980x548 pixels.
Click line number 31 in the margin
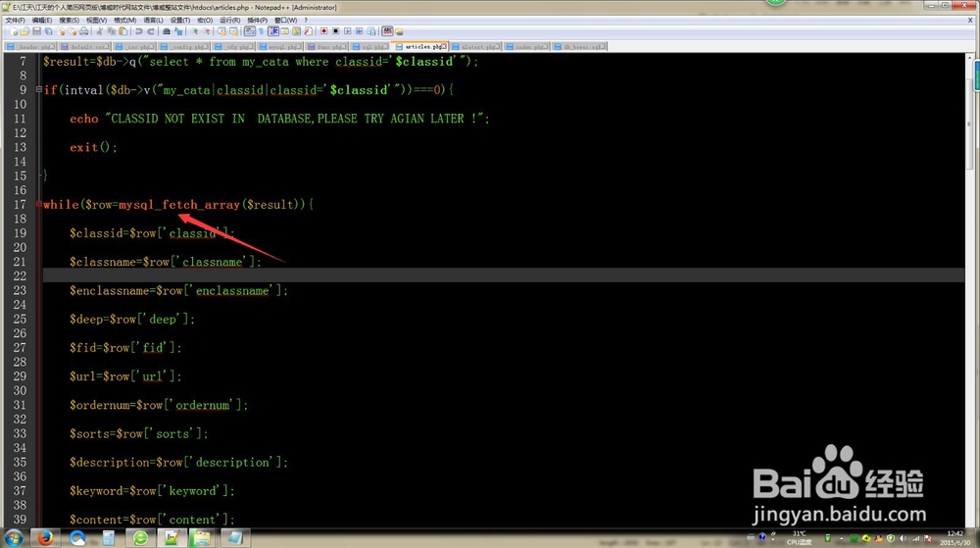20,405
